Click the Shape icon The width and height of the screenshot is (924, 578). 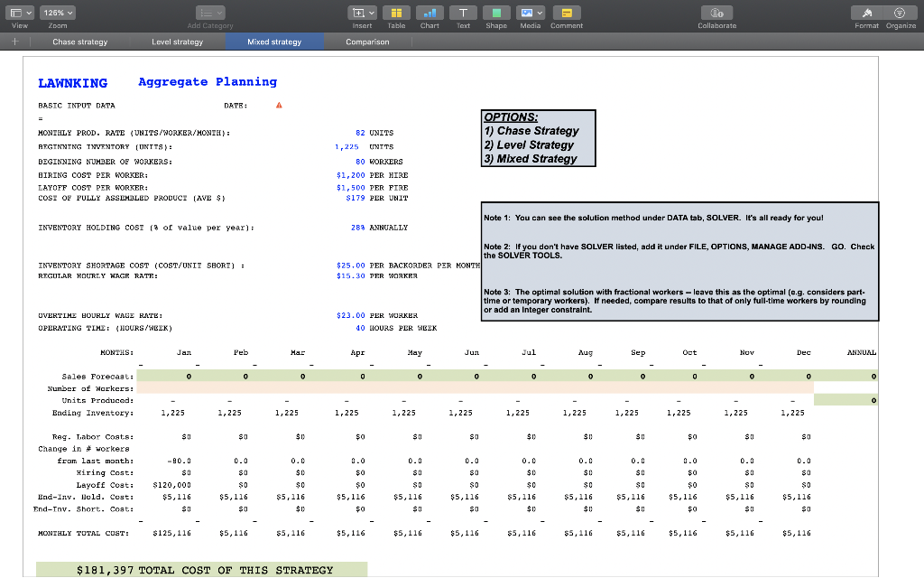(496, 13)
